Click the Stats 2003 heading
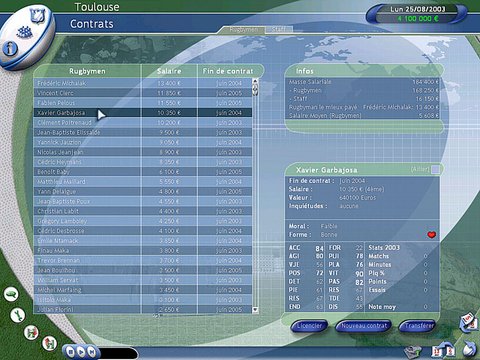Image resolution: width=480 pixels, height=360 pixels. (384, 247)
